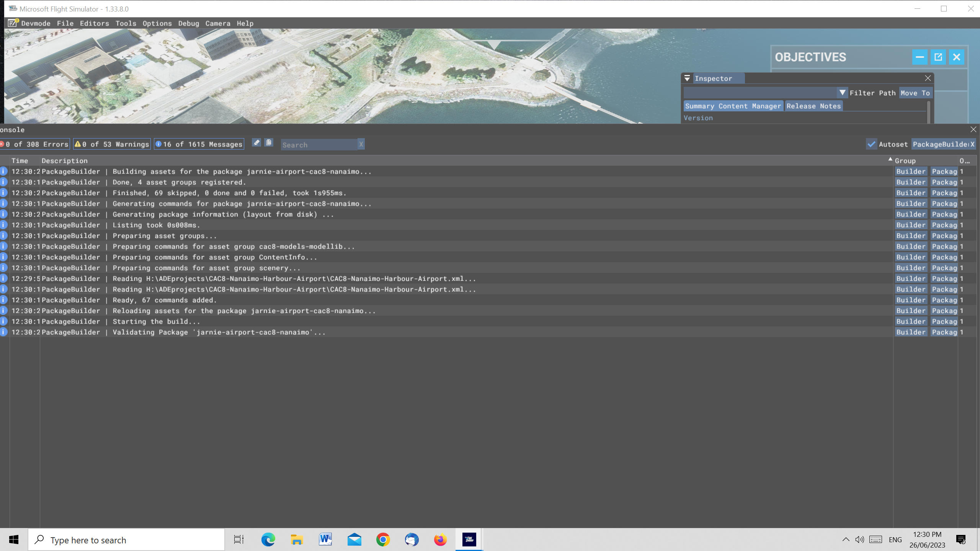This screenshot has width=980, height=551.
Task: Open Firefox from the taskbar
Action: click(440, 540)
